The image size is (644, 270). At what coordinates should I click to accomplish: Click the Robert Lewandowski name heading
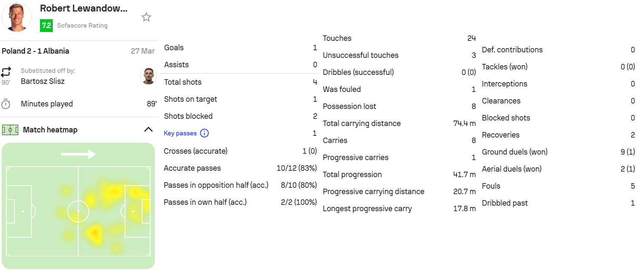click(83, 8)
